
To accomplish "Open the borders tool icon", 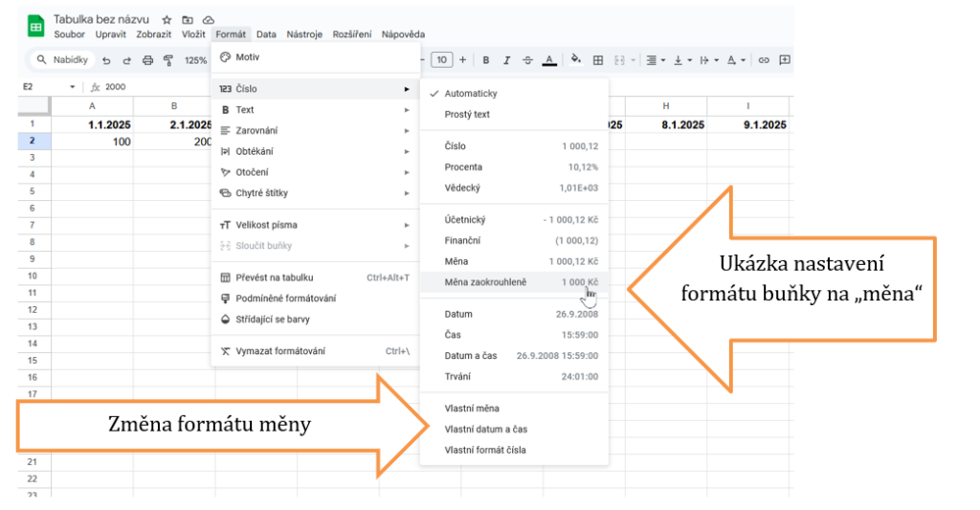I will click(598, 60).
